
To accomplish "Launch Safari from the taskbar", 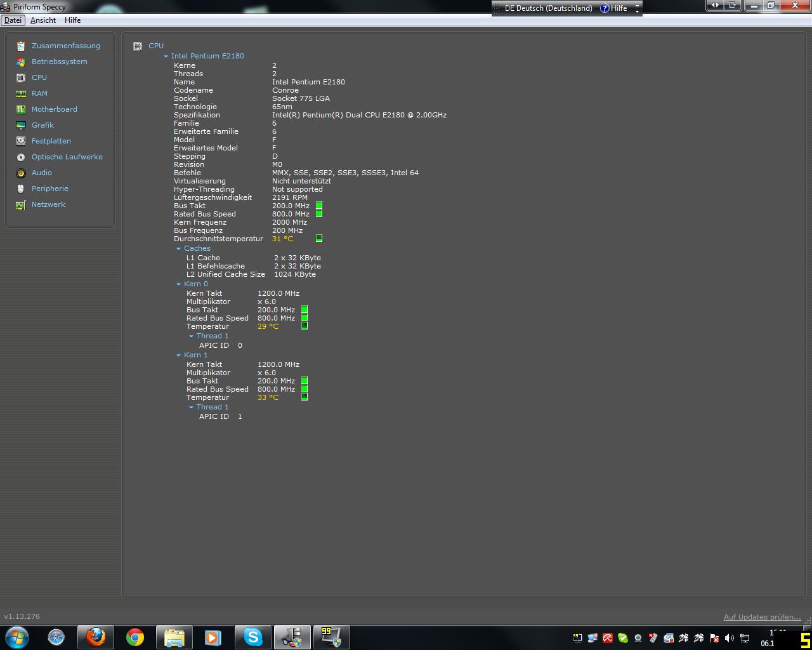I will click(x=56, y=637).
